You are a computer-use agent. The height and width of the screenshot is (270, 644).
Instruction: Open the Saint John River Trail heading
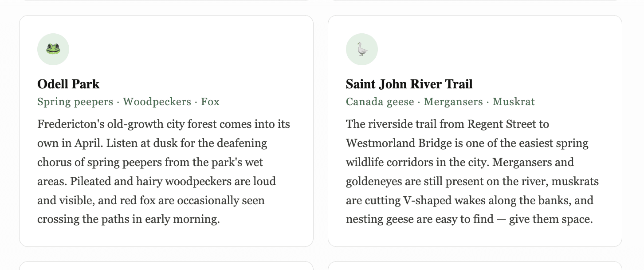(x=409, y=84)
